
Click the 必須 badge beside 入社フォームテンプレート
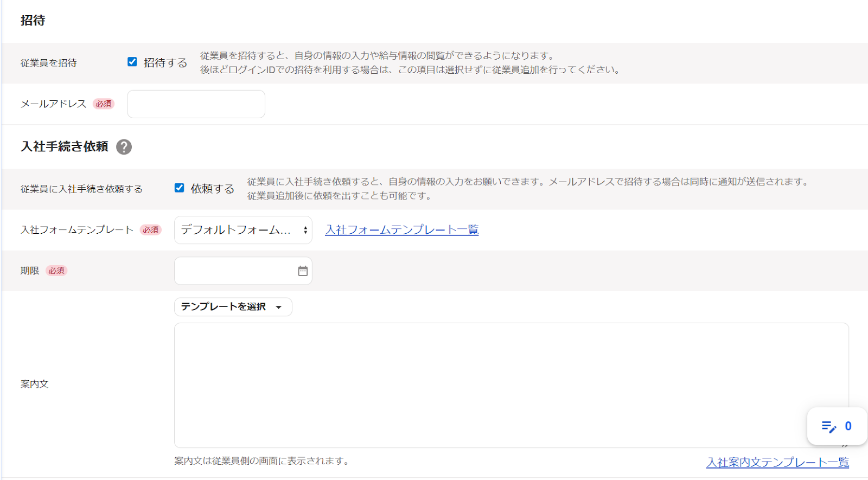pyautogui.click(x=151, y=230)
